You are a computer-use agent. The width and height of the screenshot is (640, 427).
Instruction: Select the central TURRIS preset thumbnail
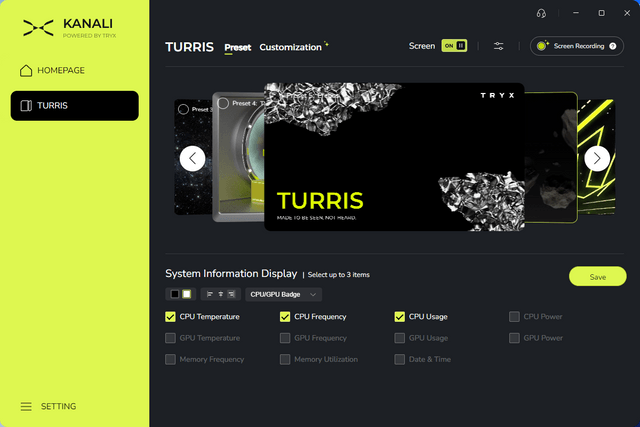(394, 157)
